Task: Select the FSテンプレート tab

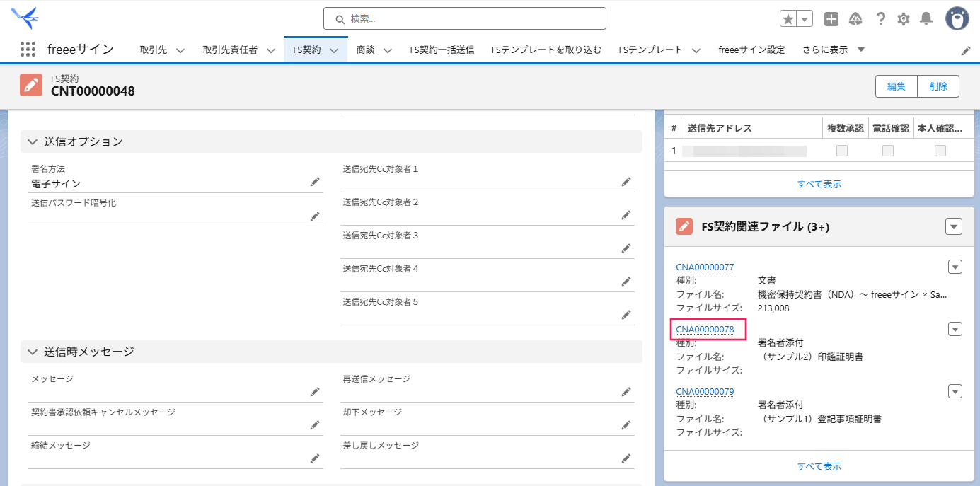Action: pos(650,50)
